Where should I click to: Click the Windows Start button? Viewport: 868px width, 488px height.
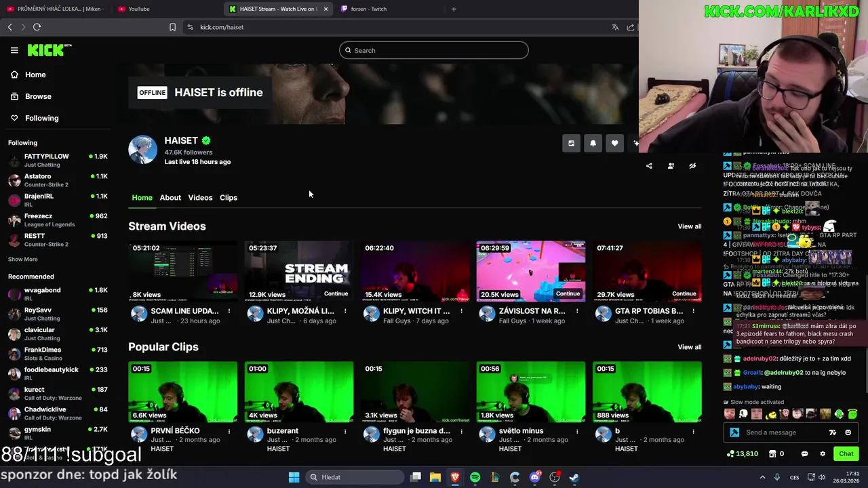pyautogui.click(x=294, y=477)
